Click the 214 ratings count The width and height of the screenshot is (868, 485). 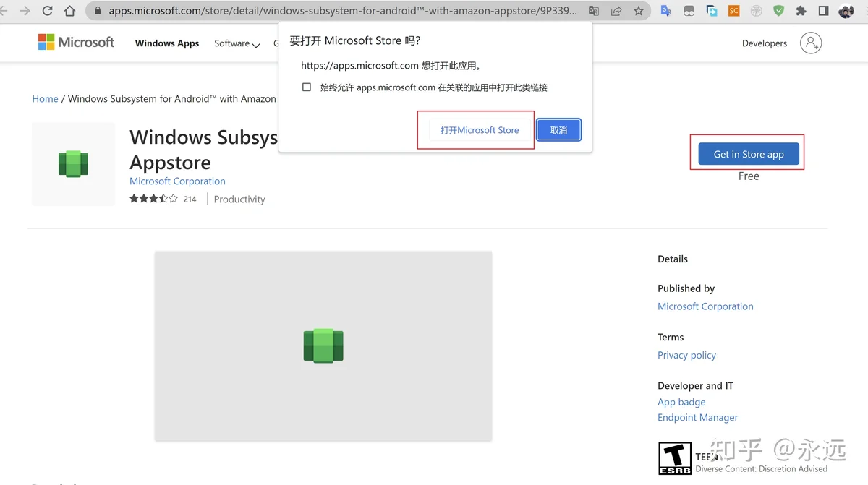point(190,199)
